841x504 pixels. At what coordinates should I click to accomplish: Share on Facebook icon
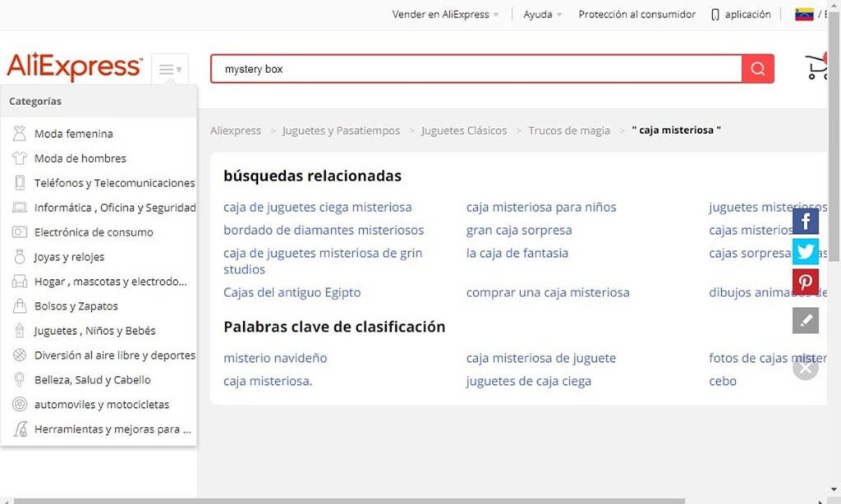(x=806, y=221)
